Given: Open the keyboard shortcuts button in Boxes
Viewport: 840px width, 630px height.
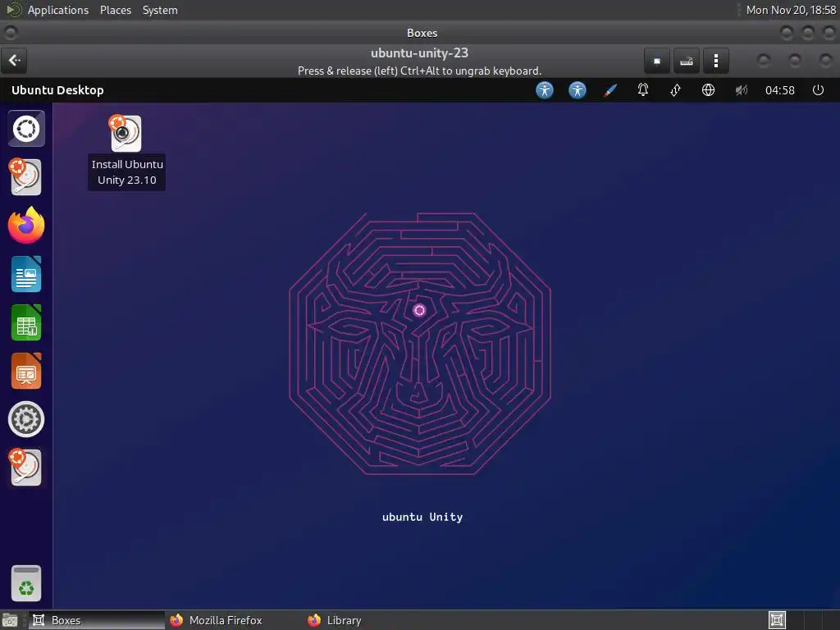Looking at the screenshot, I should coord(687,61).
